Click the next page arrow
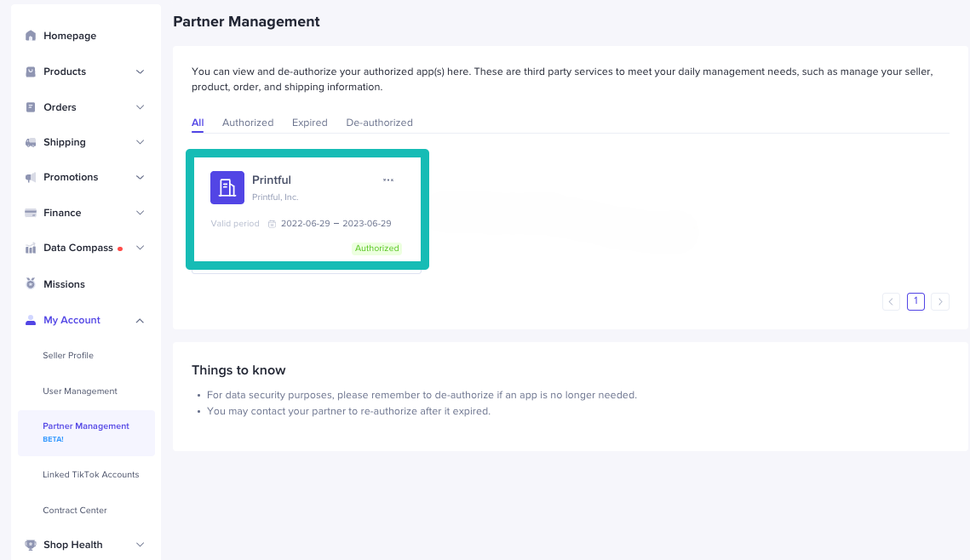 [x=940, y=301]
